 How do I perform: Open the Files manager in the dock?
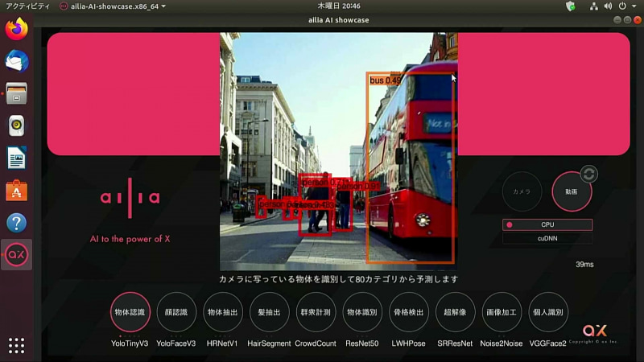pyautogui.click(x=16, y=93)
